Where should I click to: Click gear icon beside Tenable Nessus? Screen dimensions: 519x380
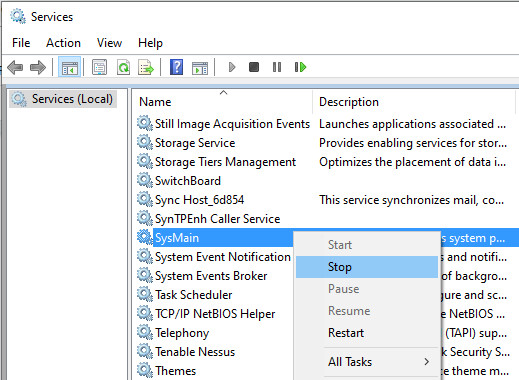(145, 352)
